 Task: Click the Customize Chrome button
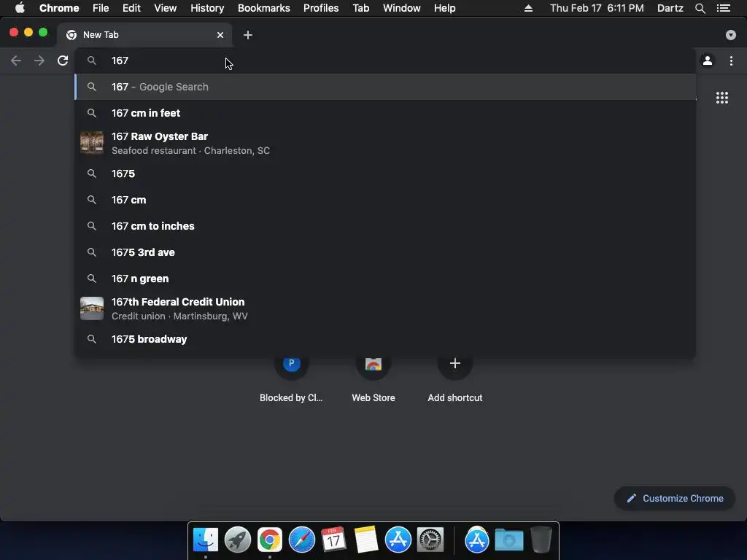point(675,498)
